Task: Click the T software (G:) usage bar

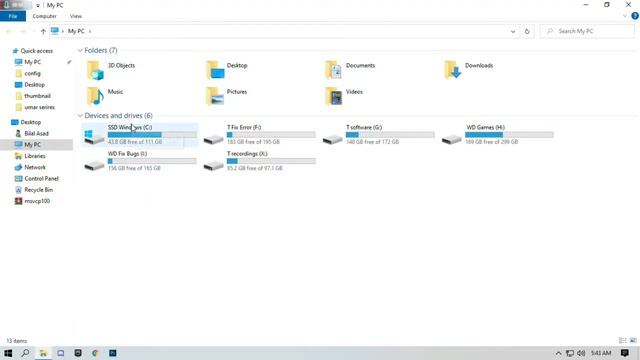Action: 390,135
